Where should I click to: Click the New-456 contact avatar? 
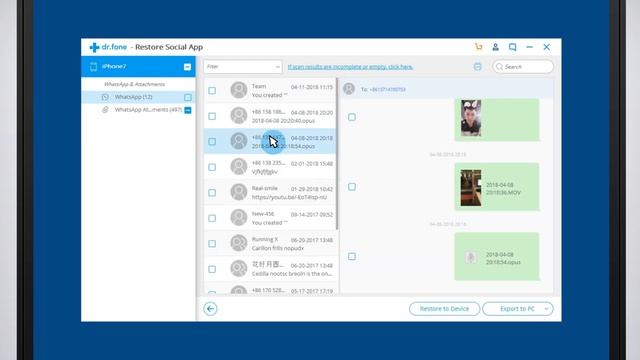(x=239, y=218)
